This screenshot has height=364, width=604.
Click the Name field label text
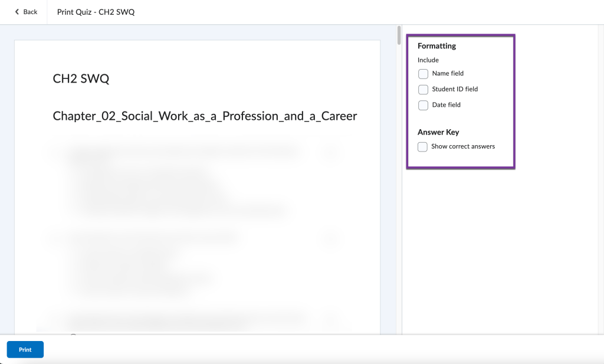[447, 74]
